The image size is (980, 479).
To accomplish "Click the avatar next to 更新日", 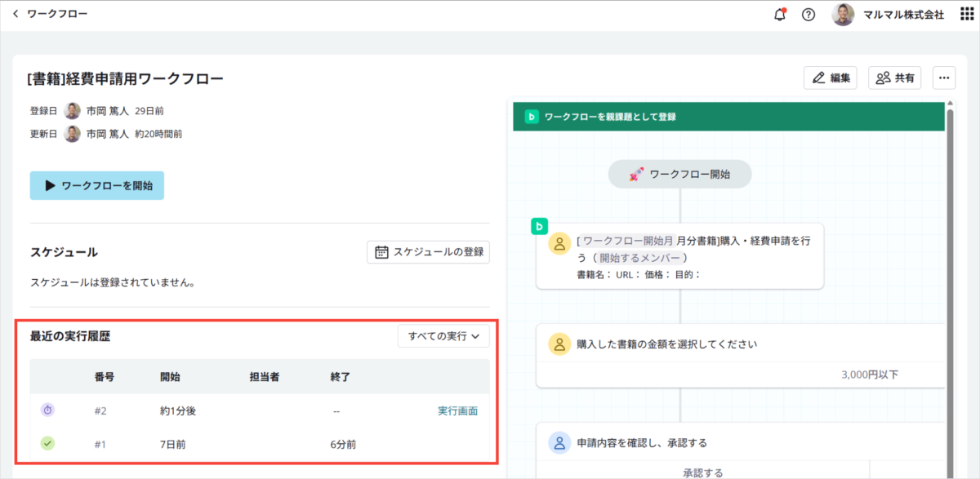I will tap(73, 134).
